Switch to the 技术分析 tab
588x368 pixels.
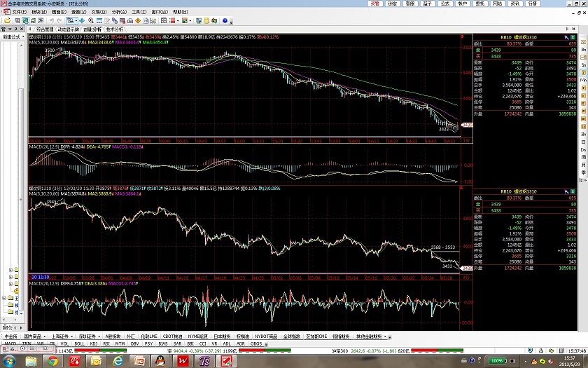115,29
